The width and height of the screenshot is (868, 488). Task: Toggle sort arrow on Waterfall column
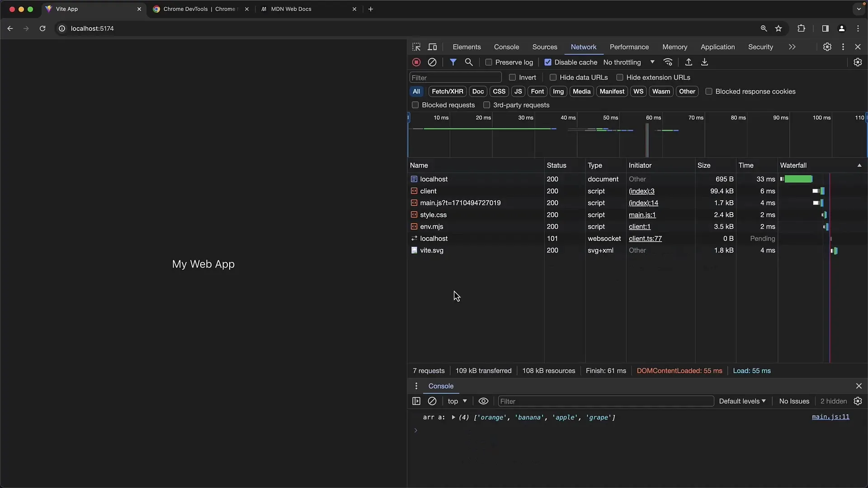(x=859, y=165)
